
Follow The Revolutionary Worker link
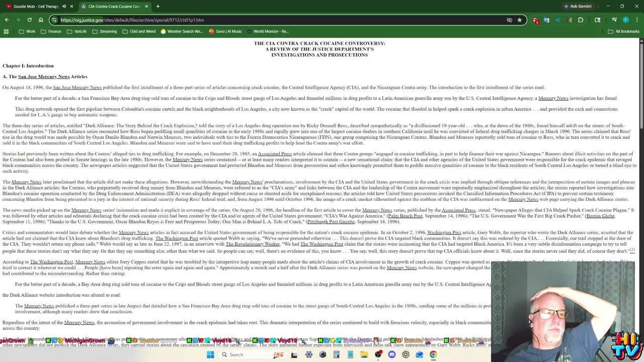[253, 244]
